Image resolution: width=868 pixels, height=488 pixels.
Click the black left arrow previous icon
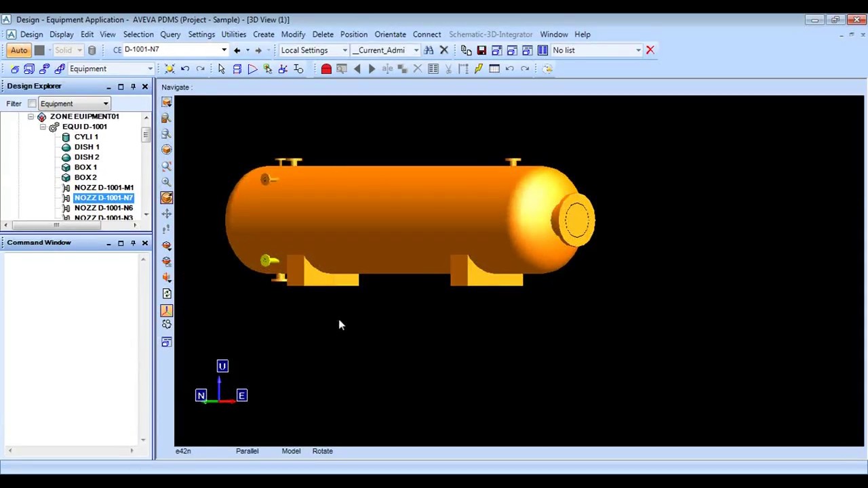tap(357, 68)
